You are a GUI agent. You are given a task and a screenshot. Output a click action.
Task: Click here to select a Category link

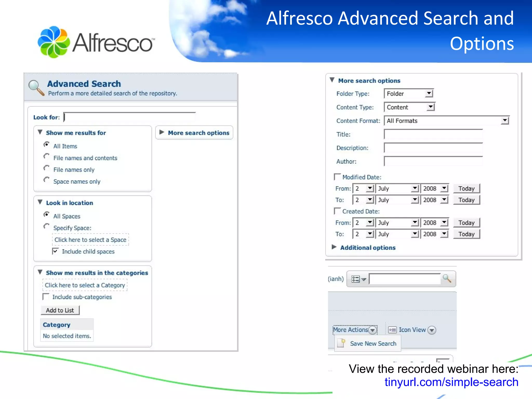coord(85,285)
